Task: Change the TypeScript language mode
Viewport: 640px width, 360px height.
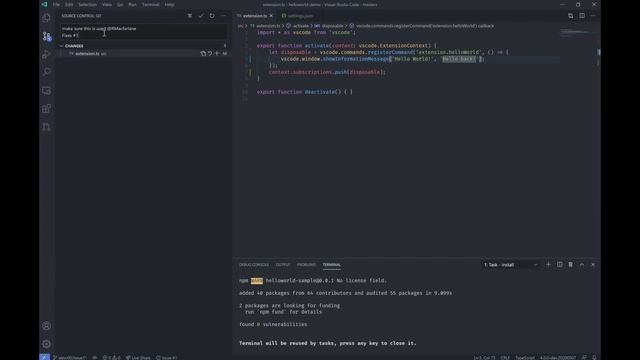Action: [x=524, y=358]
